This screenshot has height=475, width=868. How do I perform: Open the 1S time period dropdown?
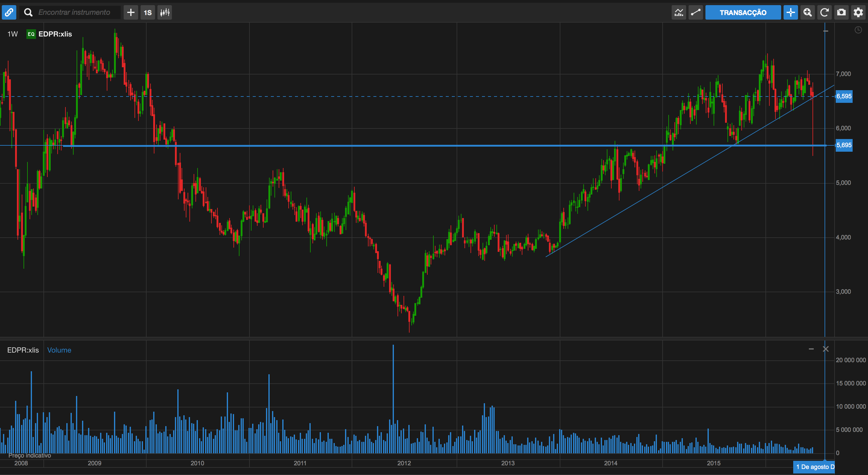(x=147, y=12)
